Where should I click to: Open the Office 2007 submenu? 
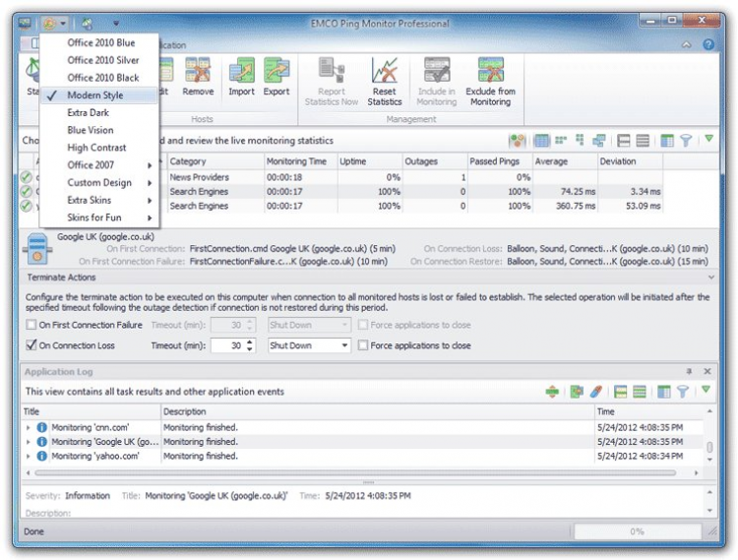98,164
